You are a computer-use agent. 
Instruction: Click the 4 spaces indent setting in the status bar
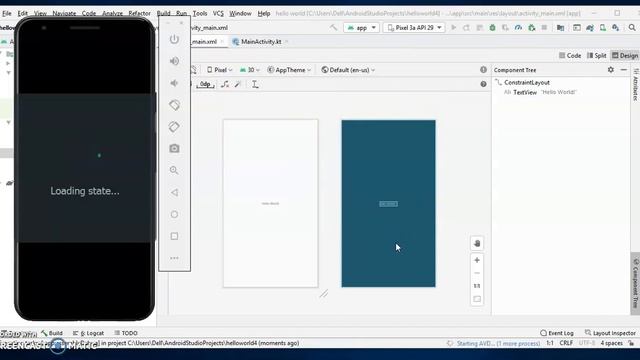[x=611, y=343]
